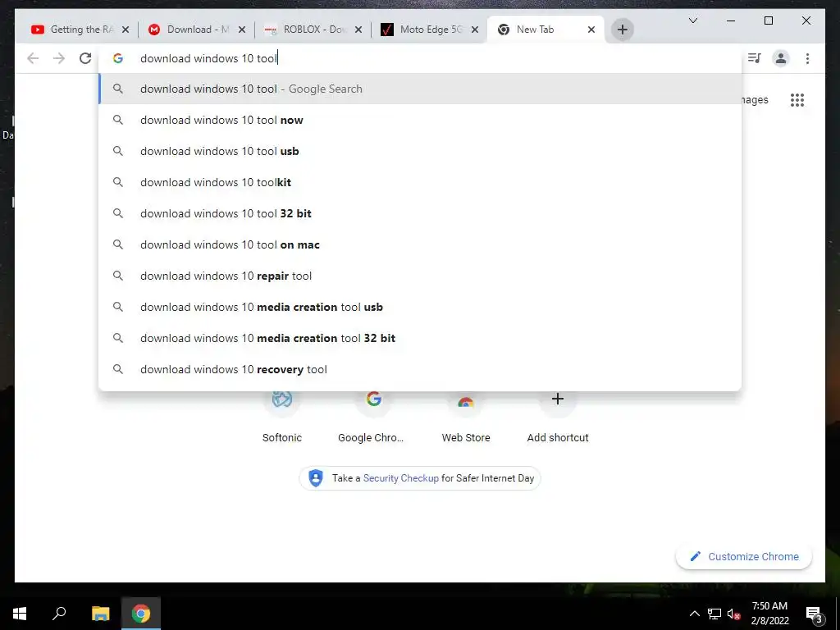Select suggestion 'media creation tool 32 bit'
This screenshot has width=840, height=630.
pos(420,338)
